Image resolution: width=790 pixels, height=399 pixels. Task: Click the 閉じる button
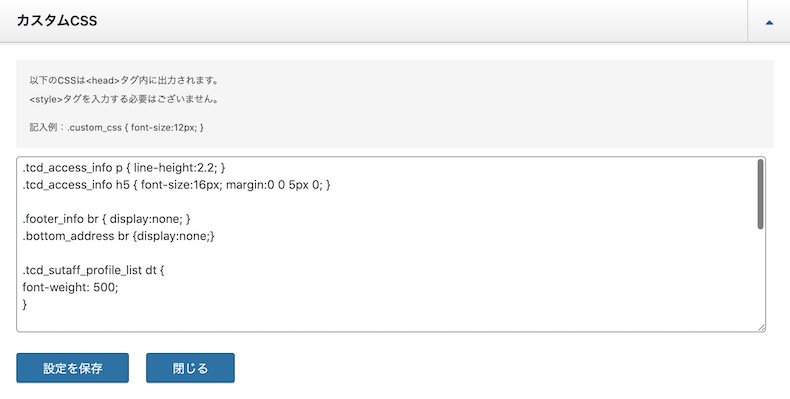pos(190,368)
